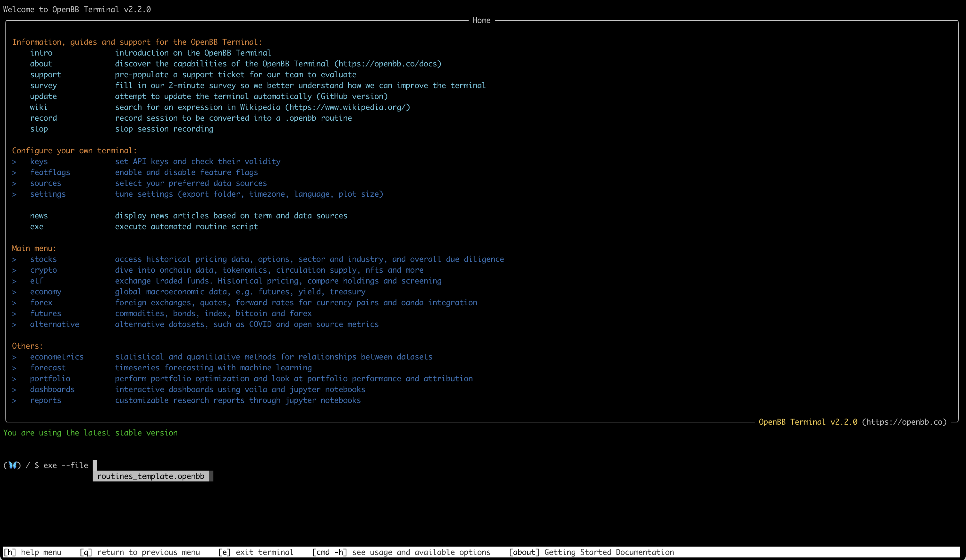The height and width of the screenshot is (560, 966).
Task: Click the 'stop' command entry
Action: click(39, 129)
